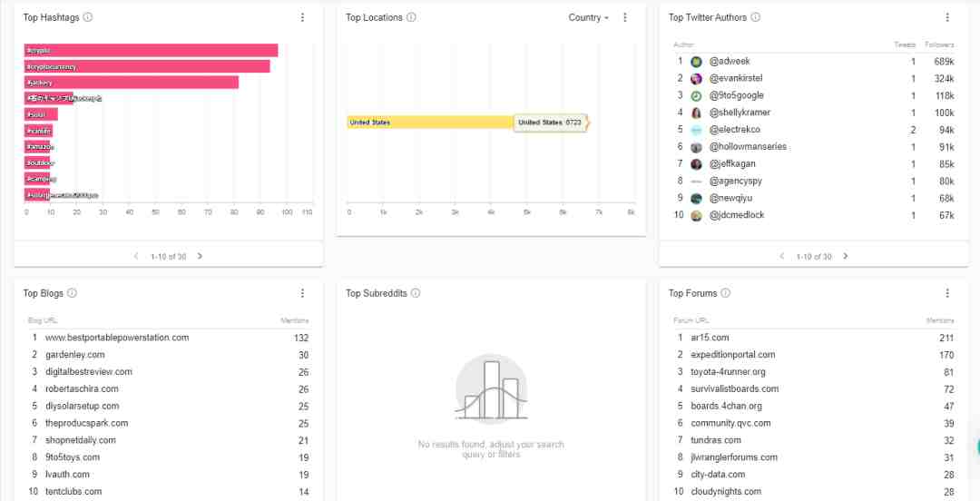Image resolution: width=980 pixels, height=501 pixels.
Task: Open the Top Blogs three-dot menu
Action: point(302,293)
